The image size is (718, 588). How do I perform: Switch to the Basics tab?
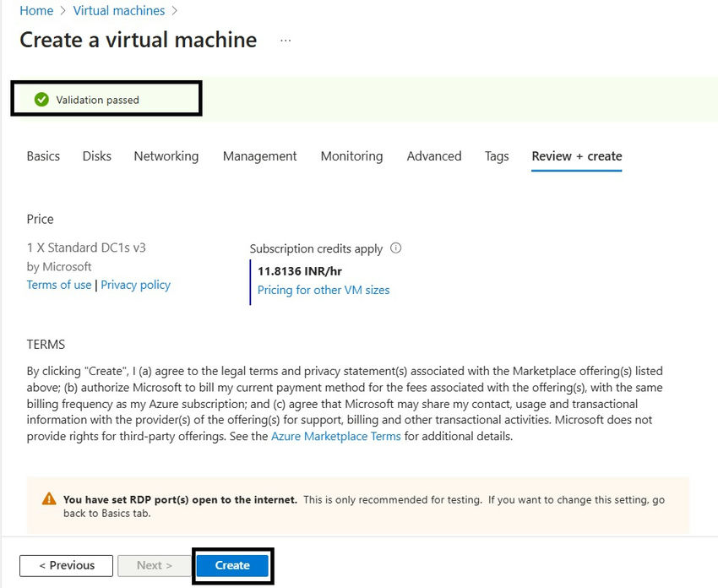43,156
